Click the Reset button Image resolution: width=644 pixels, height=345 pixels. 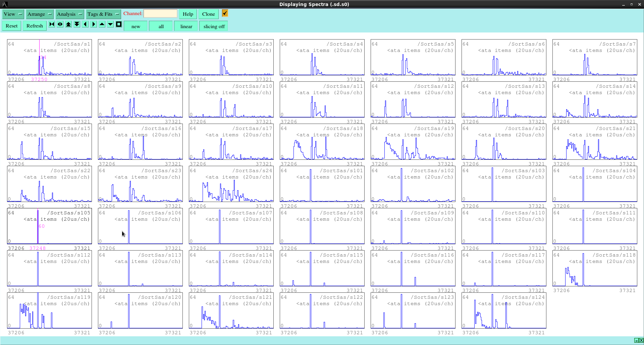tap(12, 26)
